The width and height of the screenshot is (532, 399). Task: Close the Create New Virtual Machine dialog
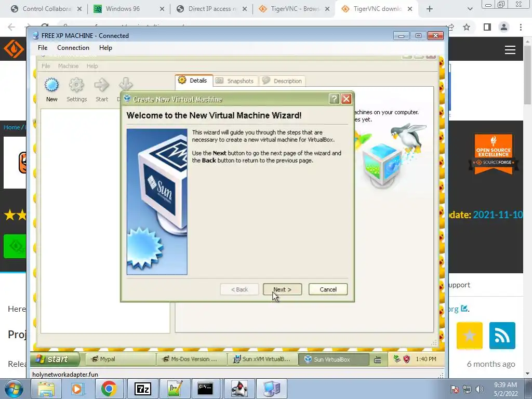pos(346,99)
